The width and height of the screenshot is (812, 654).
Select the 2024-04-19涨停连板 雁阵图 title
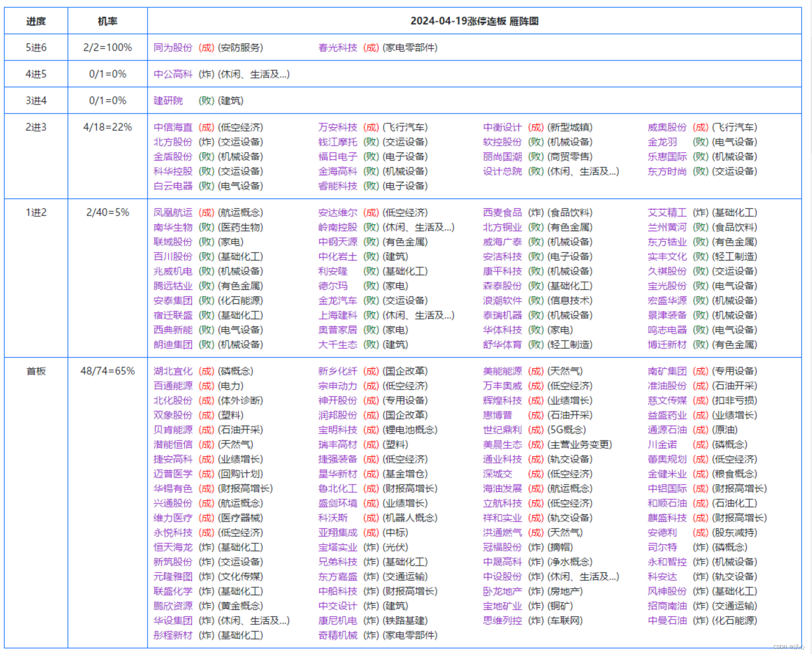point(474,21)
